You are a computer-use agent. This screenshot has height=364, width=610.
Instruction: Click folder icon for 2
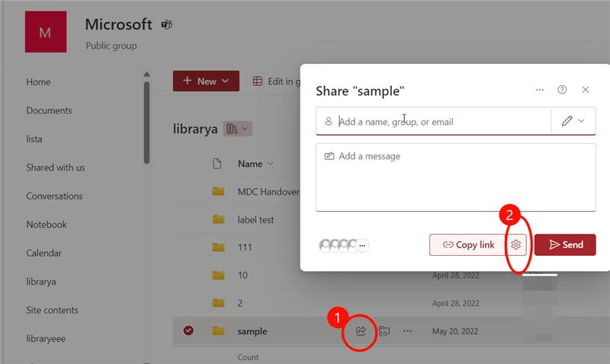218,303
